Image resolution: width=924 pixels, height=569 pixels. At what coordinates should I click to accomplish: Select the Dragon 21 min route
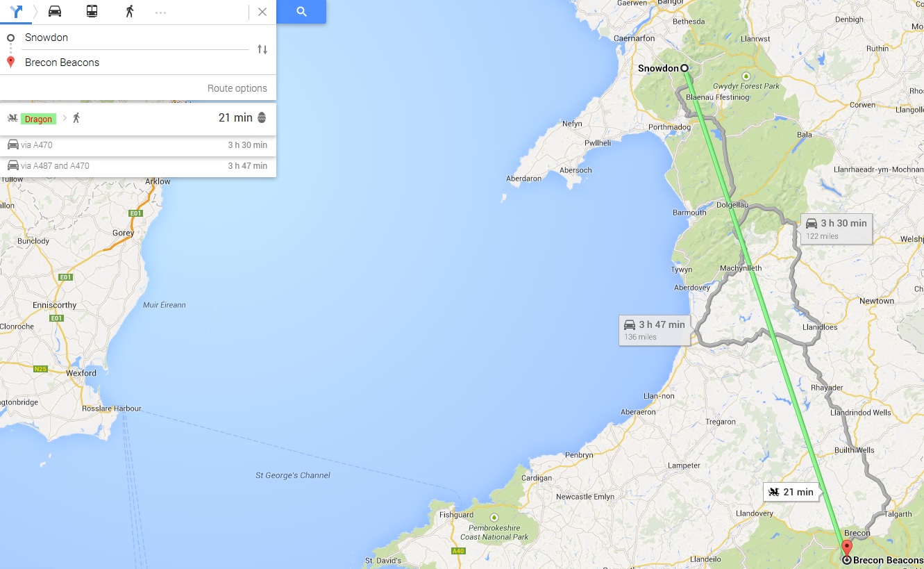click(138, 119)
